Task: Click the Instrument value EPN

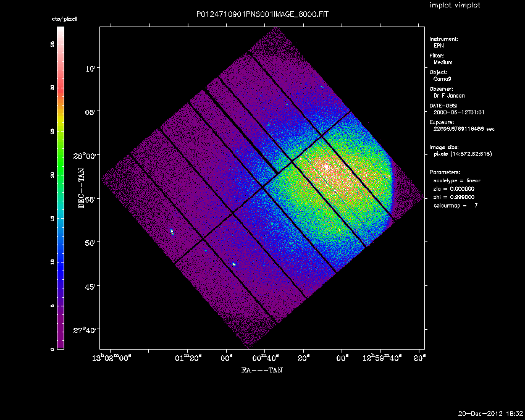Action: pos(438,46)
